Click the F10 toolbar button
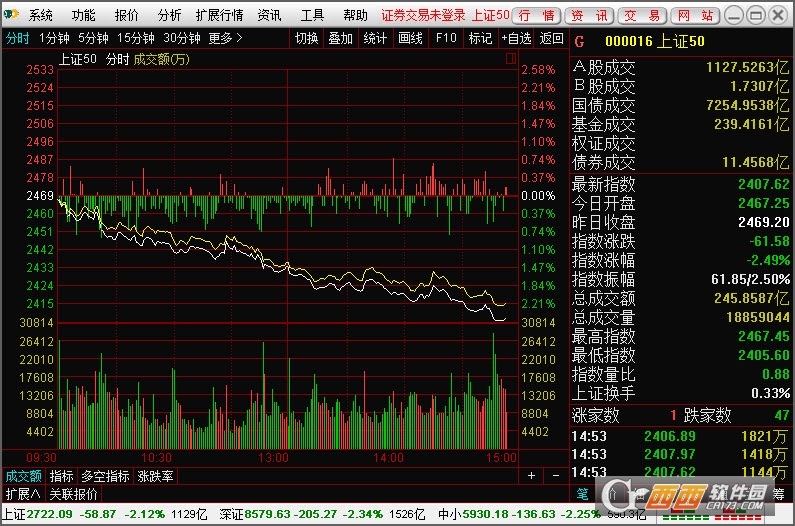This screenshot has width=795, height=526. pyautogui.click(x=446, y=38)
